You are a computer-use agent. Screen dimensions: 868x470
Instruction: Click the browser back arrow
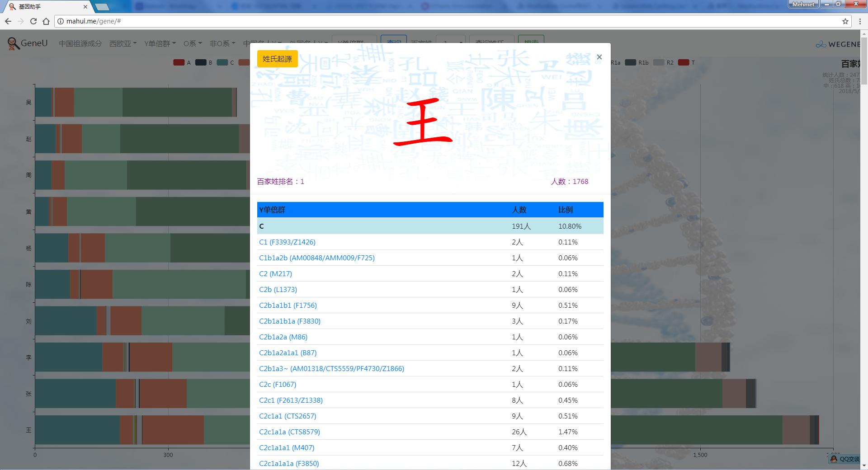coord(8,21)
